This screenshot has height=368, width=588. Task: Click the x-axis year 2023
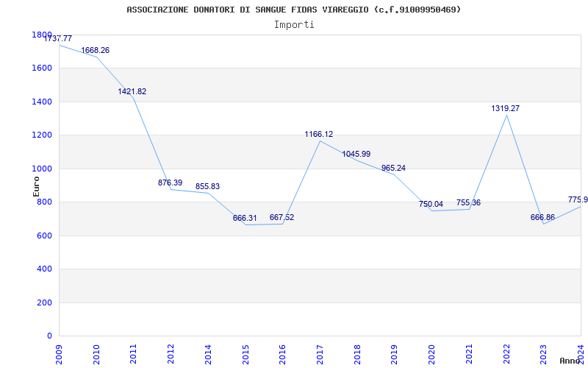tap(544, 355)
